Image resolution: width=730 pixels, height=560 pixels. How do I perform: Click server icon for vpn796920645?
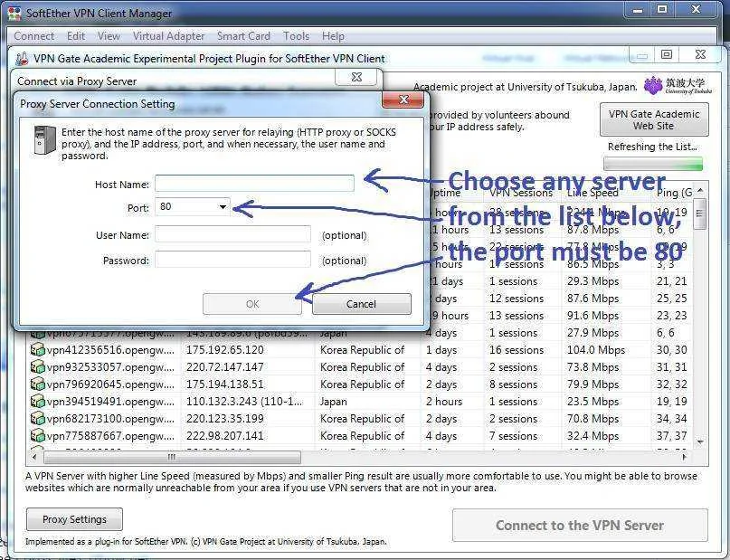[x=37, y=384]
